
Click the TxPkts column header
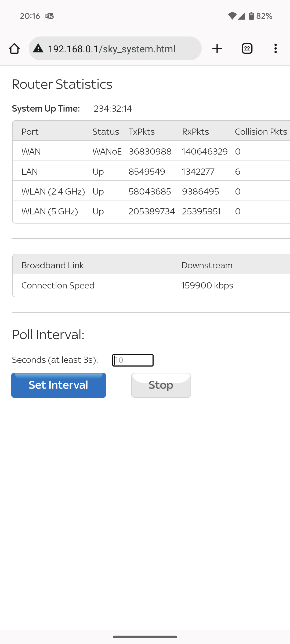(x=142, y=132)
